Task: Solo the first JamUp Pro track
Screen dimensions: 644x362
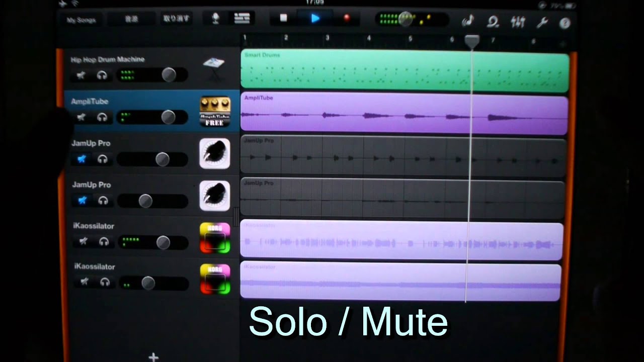Action: pos(103,159)
